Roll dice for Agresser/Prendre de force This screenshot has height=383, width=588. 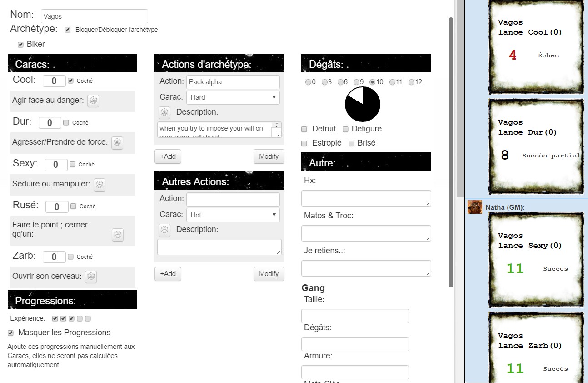(117, 143)
